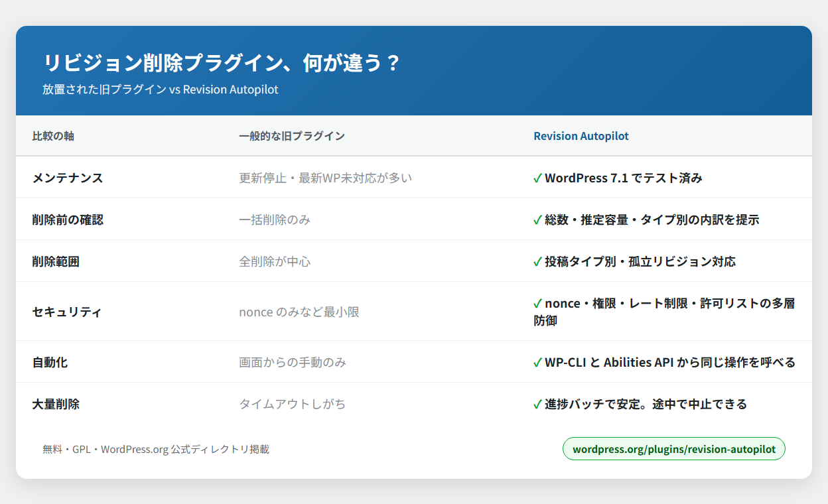Click the 'nonce・権限・レート制限・許可リストの多層防御' cell
The height and width of the screenshot is (504, 828).
(x=664, y=312)
